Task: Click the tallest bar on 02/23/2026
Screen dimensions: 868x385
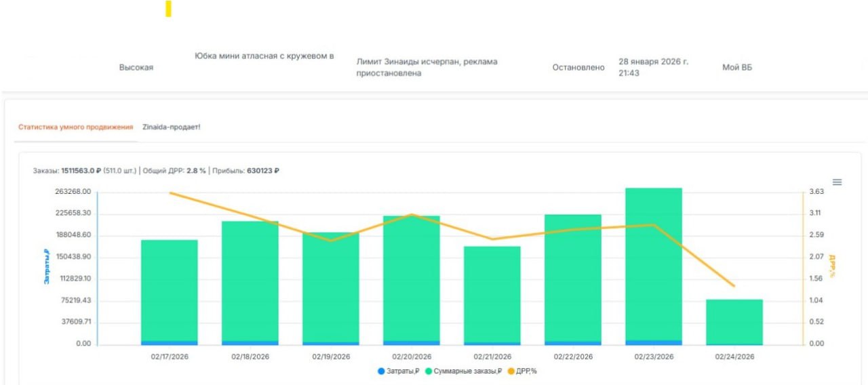Action: tap(653, 264)
